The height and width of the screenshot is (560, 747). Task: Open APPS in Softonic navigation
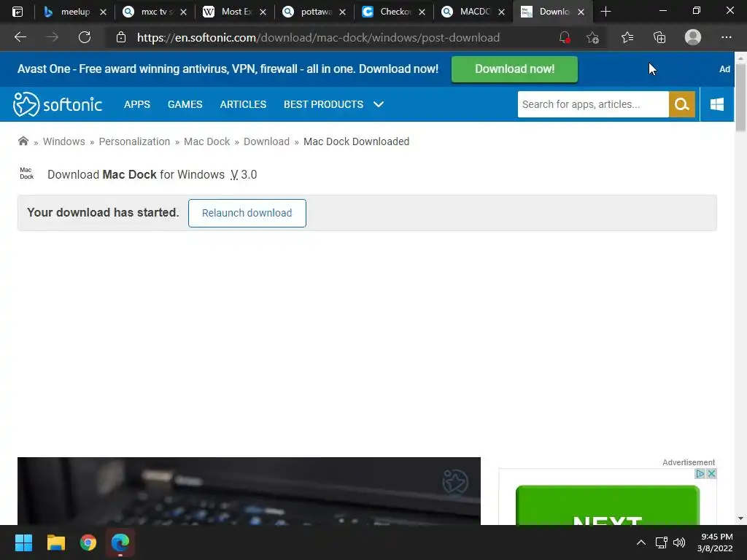(x=136, y=104)
